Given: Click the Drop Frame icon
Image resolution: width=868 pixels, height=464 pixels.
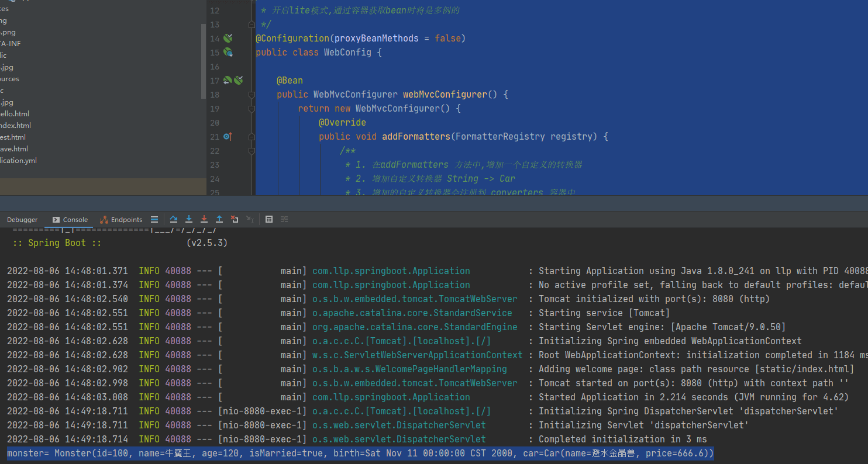Looking at the screenshot, I should tap(235, 219).
